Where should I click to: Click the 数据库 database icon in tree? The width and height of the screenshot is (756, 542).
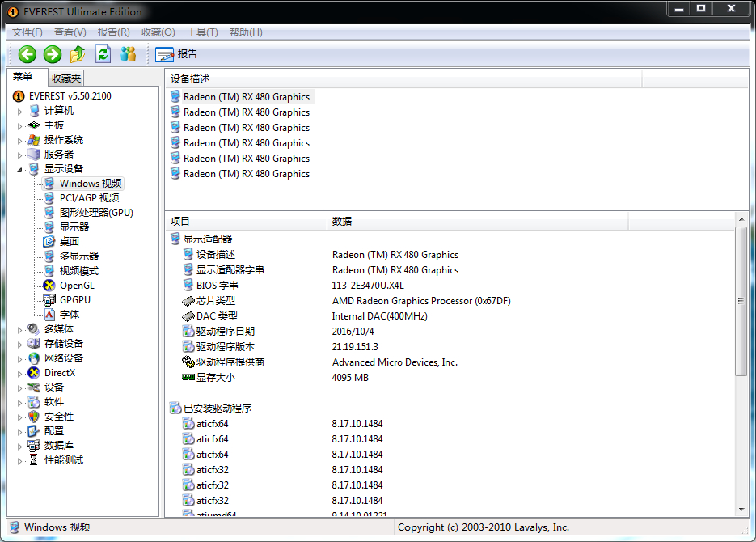[34, 446]
